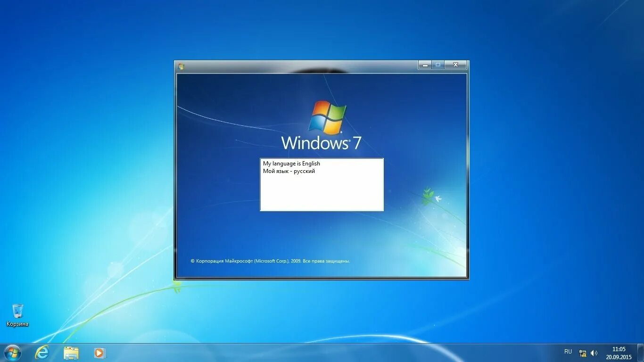
Task: Click the RU language indicator
Action: pos(568,352)
